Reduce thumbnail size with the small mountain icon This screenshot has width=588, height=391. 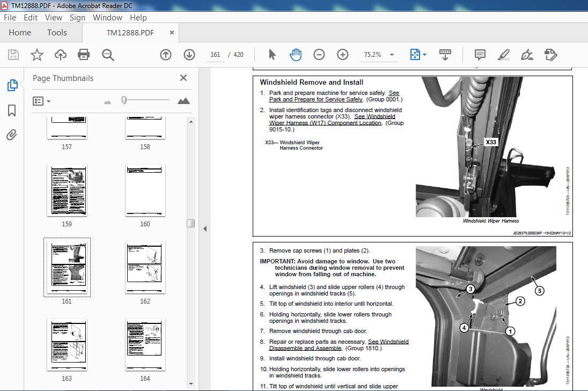108,102
